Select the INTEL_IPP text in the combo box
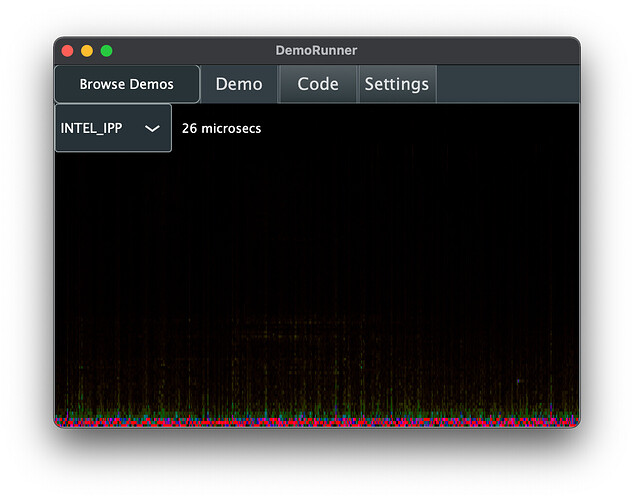The height and width of the screenshot is (500, 635). point(91,128)
